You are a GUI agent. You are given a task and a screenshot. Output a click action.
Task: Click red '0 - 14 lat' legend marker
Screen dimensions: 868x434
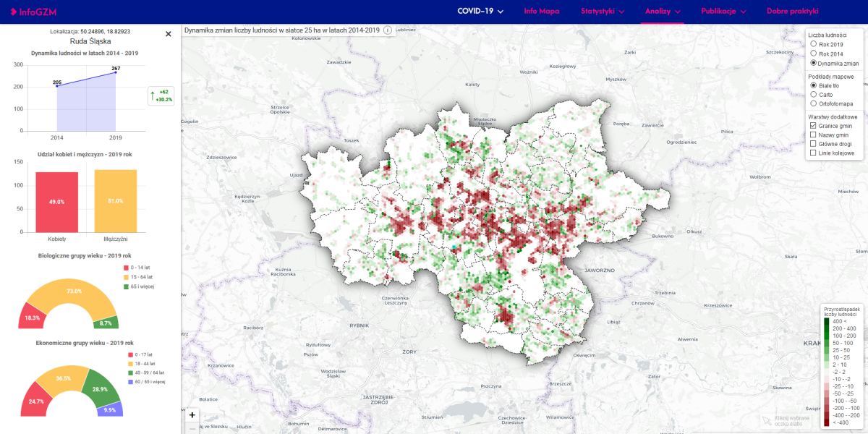point(125,268)
